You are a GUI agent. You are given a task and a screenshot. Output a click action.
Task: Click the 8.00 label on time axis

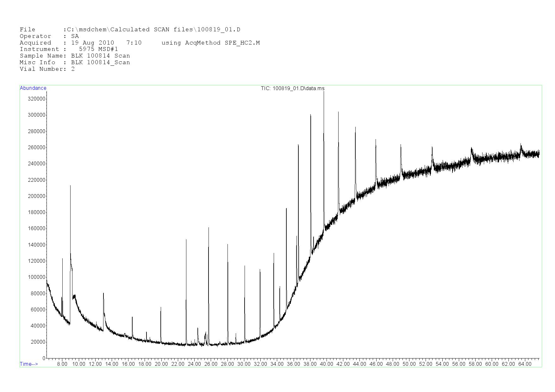62,364
